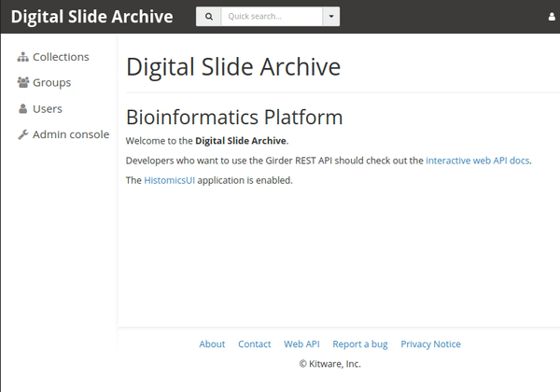Click the Groups people icon
Viewport: 560px width, 392px height.
point(23,82)
